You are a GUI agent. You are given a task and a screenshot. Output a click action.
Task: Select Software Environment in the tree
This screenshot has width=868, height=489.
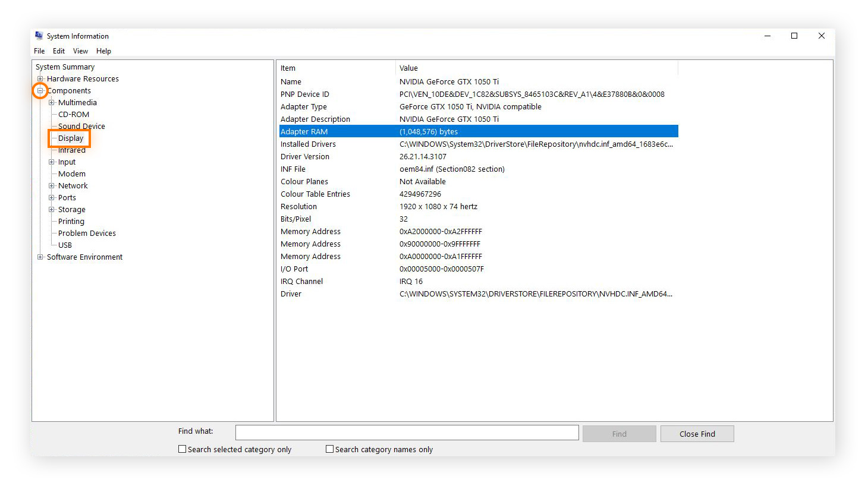[84, 257]
